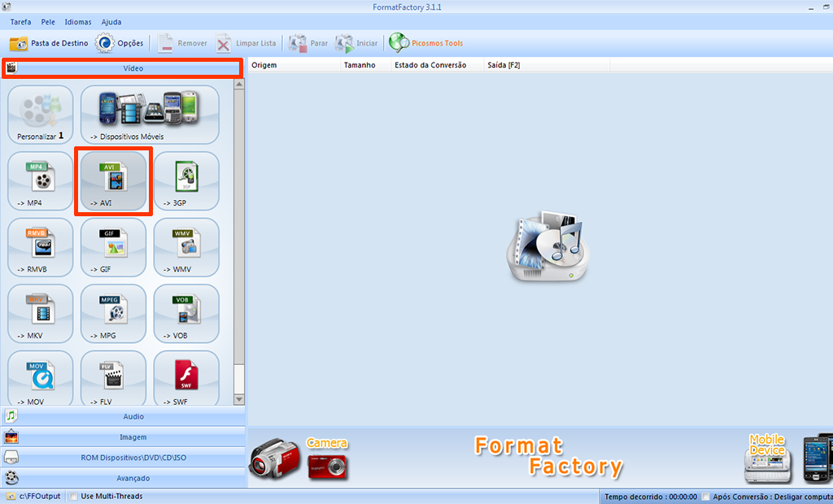
Task: Click Estado da Conversão column header
Action: tap(437, 65)
